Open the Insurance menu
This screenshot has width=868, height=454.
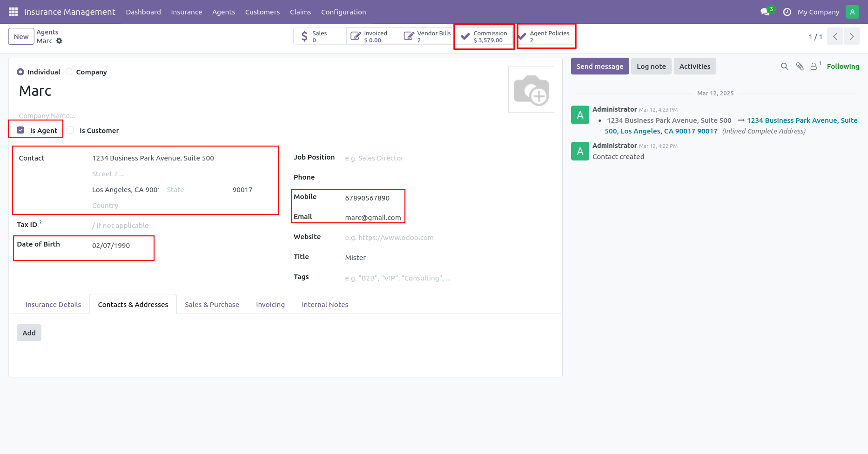coord(186,12)
